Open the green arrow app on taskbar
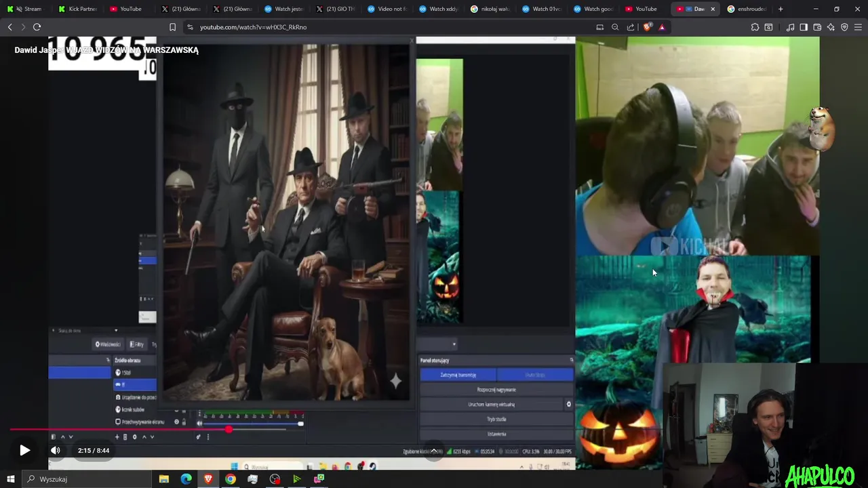 point(297,479)
